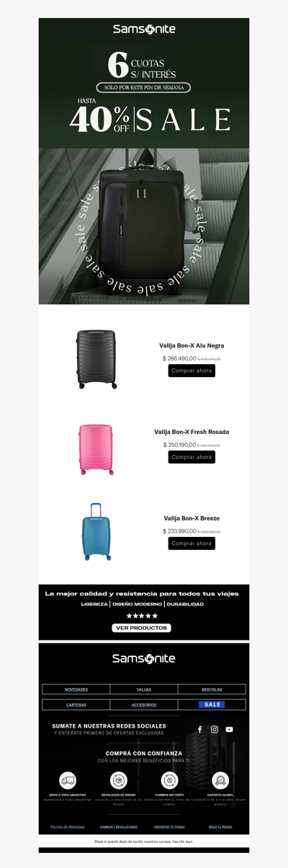Click Comprar ahora for Bon-X Breeze
This screenshot has width=288, height=868.
[x=192, y=543]
